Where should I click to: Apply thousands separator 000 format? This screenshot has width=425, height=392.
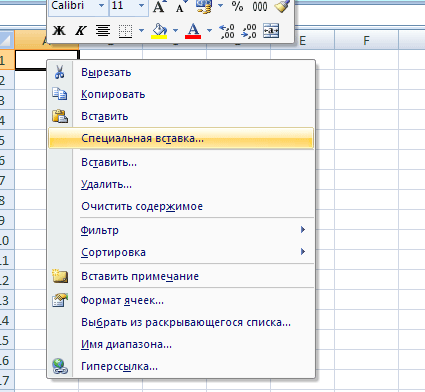coord(260,7)
